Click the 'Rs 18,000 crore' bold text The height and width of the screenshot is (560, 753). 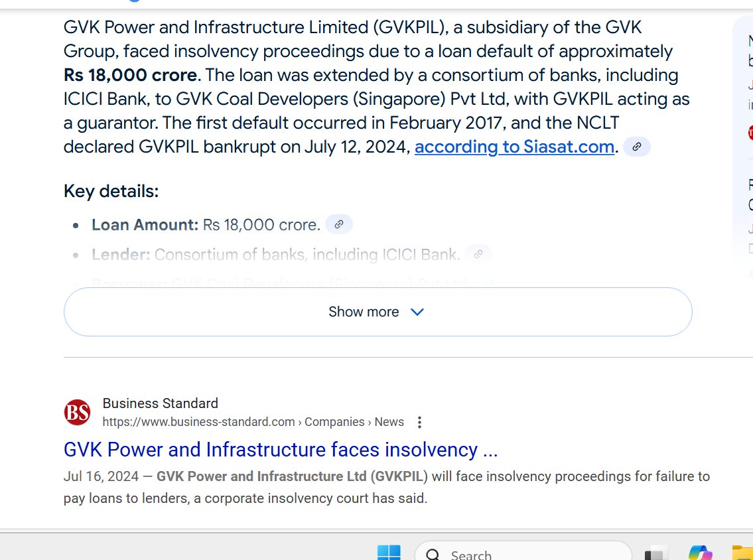pos(130,76)
